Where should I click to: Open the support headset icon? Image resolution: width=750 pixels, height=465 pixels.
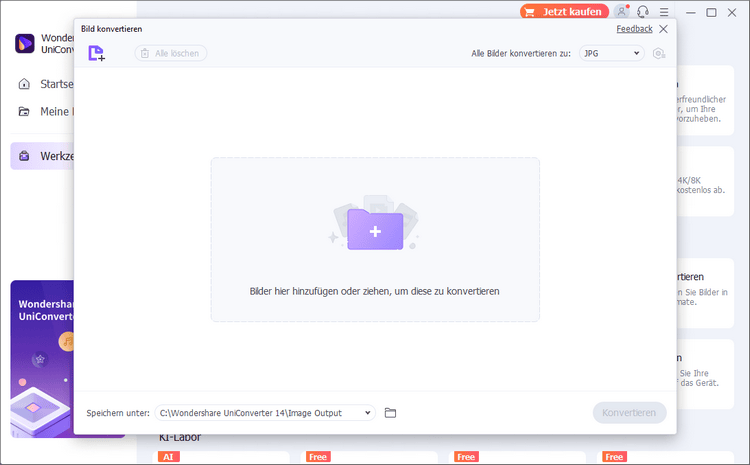(643, 11)
